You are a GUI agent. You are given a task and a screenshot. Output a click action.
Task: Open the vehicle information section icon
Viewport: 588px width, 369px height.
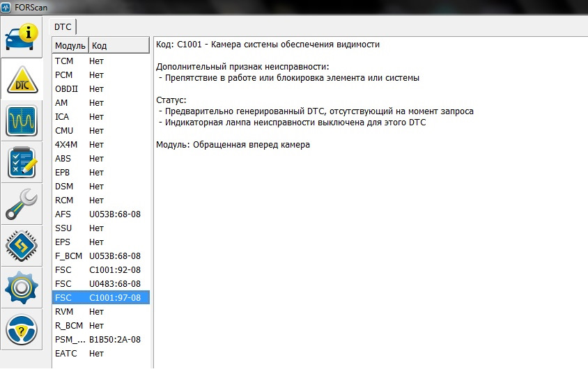(22, 37)
